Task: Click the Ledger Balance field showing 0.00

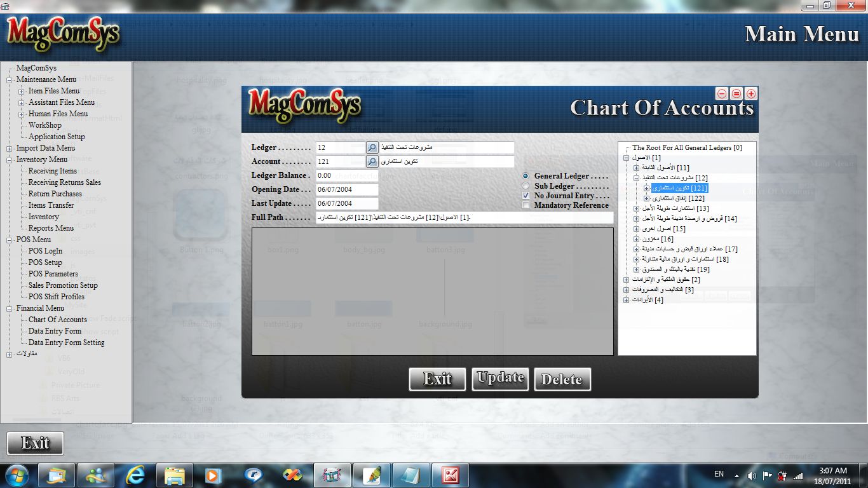Action: click(x=347, y=175)
